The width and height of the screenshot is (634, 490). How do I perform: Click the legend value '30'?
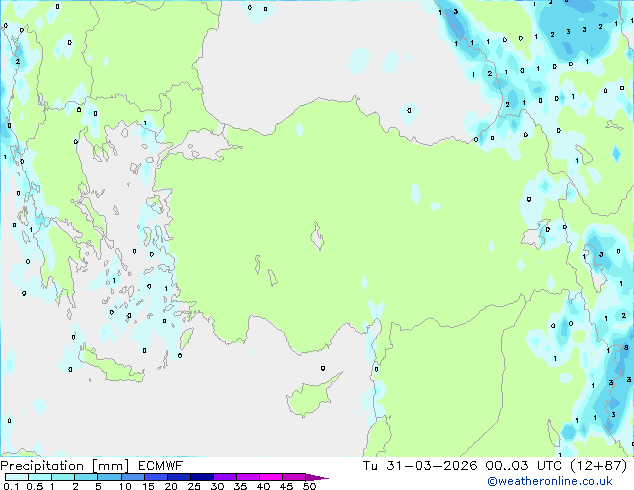[x=217, y=486]
